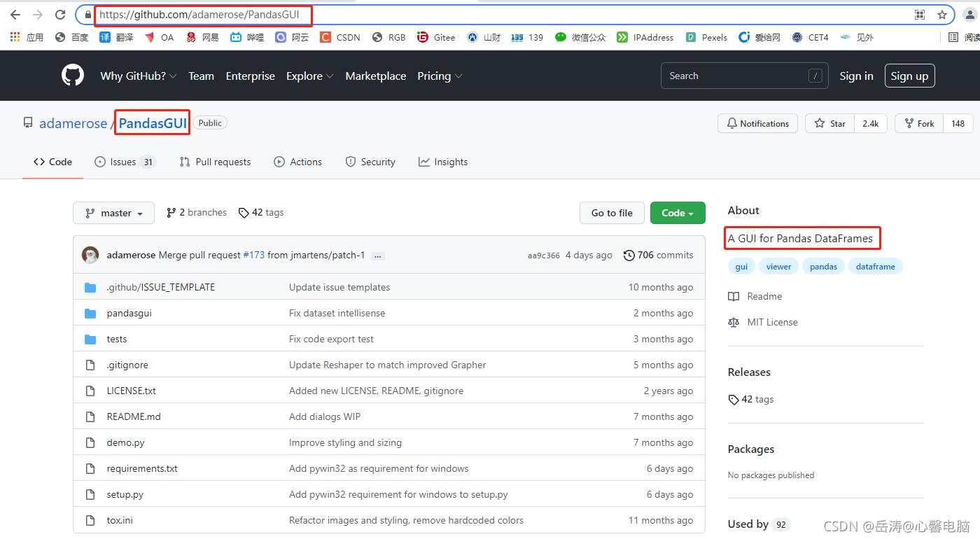The height and width of the screenshot is (539, 980).
Task: Click the Go to file button
Action: [612, 213]
